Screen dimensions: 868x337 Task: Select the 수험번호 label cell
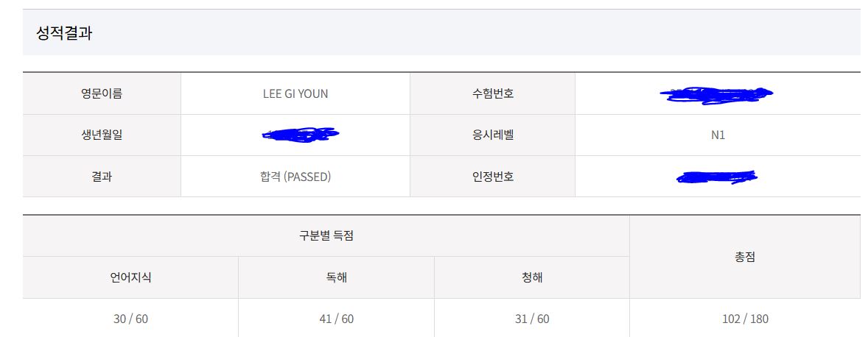(x=492, y=93)
